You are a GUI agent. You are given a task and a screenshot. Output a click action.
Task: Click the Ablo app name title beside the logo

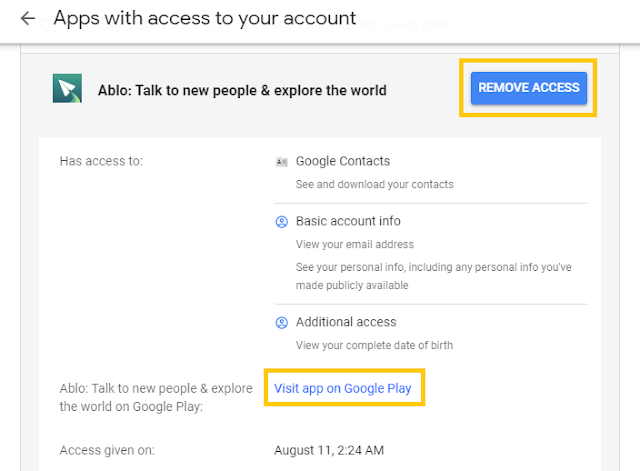click(x=242, y=90)
